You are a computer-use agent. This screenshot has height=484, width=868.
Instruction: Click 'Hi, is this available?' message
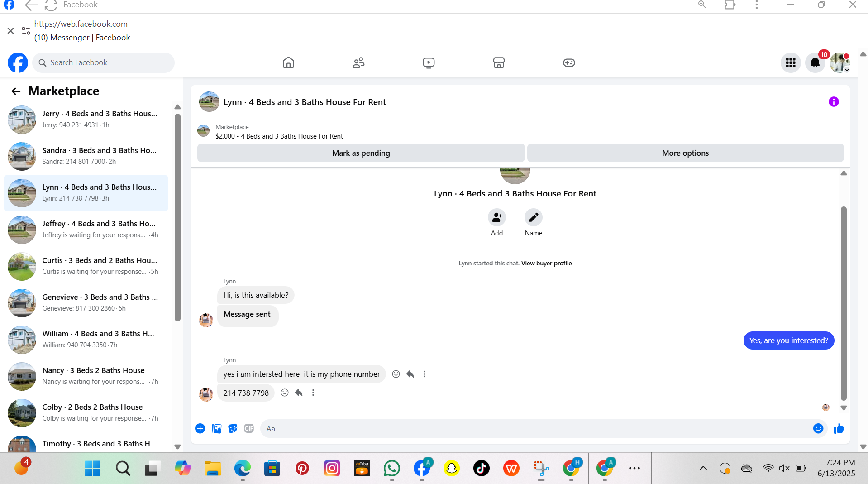[256, 295]
